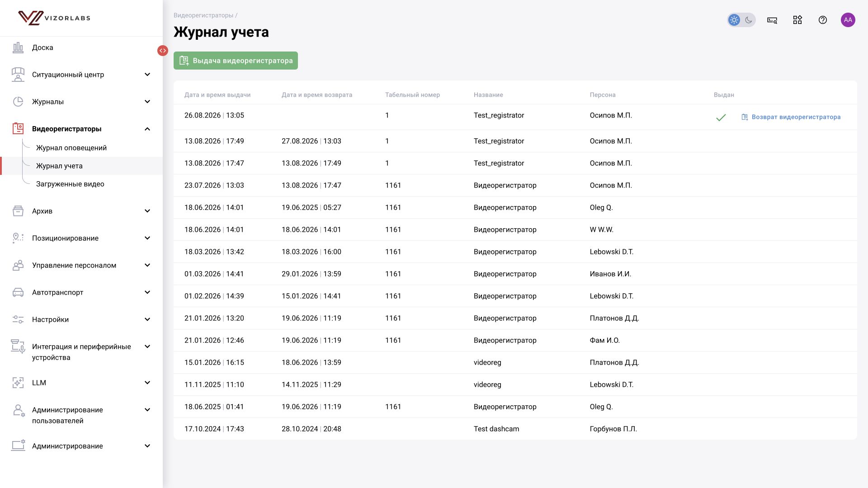Click the Видеорегистраторы sidebar icon
868x488 pixels.
[x=18, y=129]
